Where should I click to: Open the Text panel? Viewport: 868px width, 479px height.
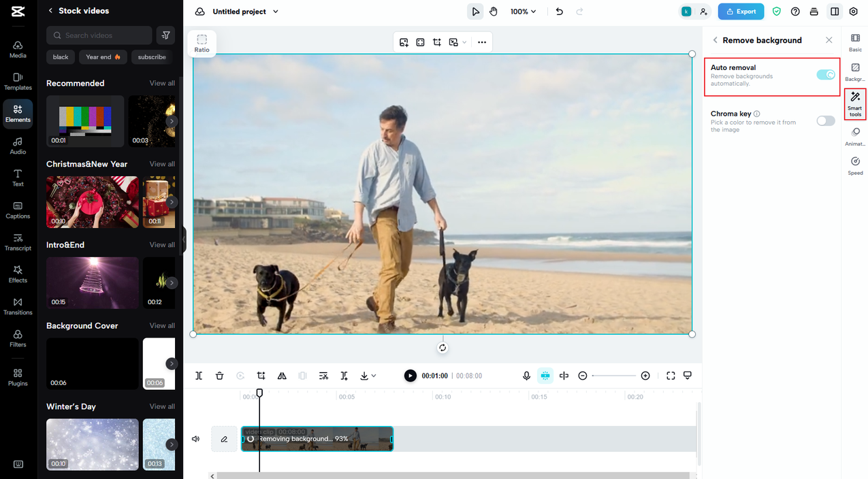tap(18, 178)
